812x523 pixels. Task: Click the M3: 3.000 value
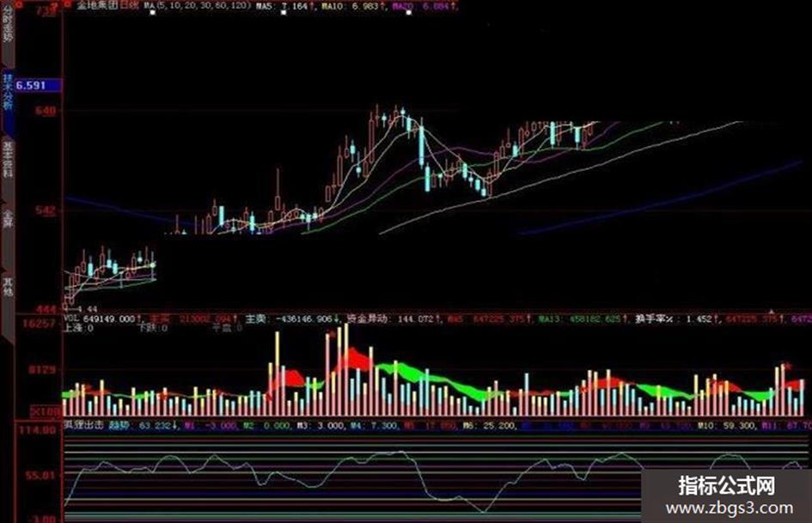pyautogui.click(x=321, y=426)
